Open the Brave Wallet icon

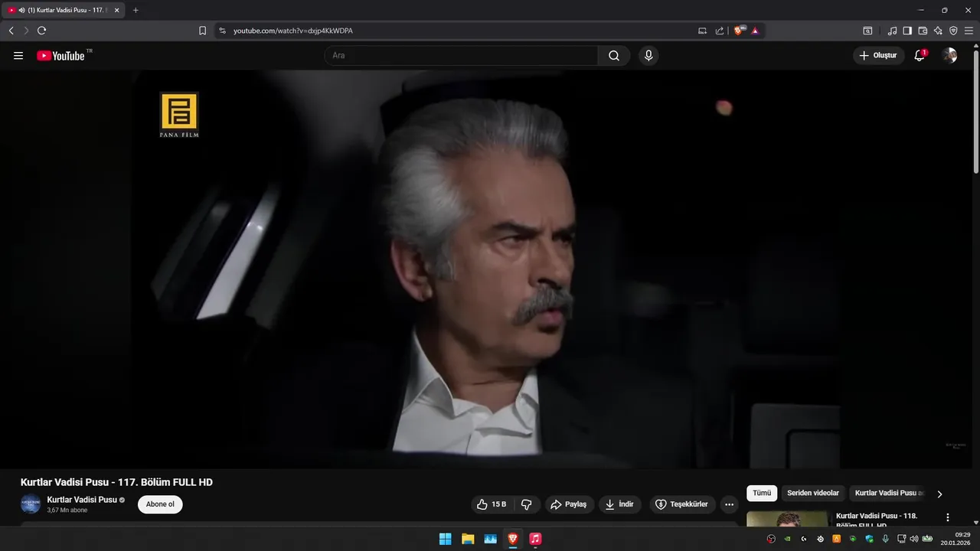[923, 31]
